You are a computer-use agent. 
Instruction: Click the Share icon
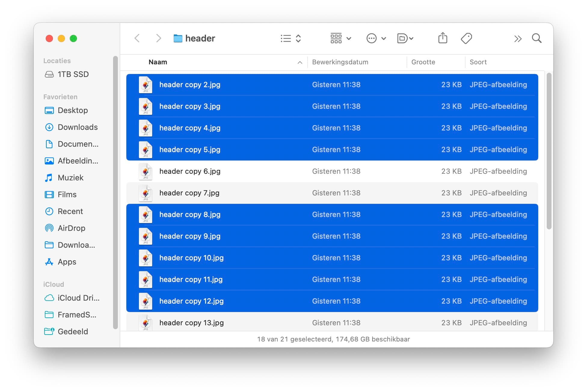click(443, 38)
